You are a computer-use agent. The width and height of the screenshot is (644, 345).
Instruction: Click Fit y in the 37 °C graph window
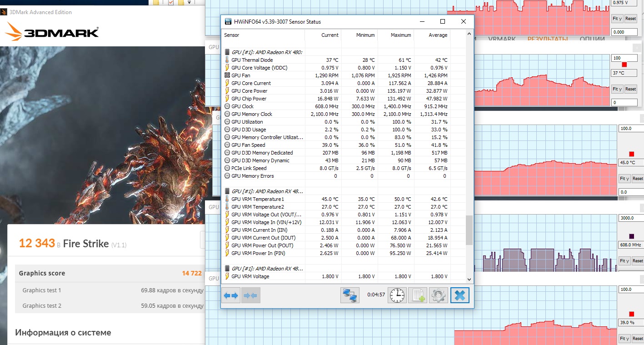[x=617, y=89]
